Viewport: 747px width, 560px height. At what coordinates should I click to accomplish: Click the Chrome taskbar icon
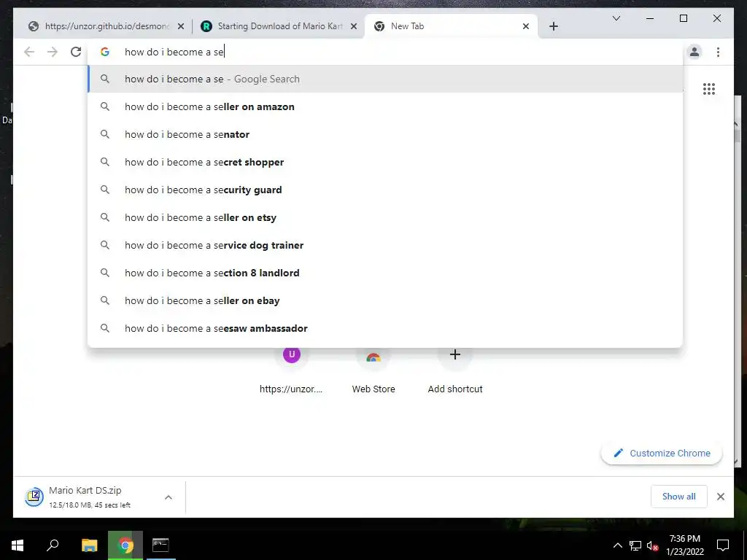(x=125, y=545)
